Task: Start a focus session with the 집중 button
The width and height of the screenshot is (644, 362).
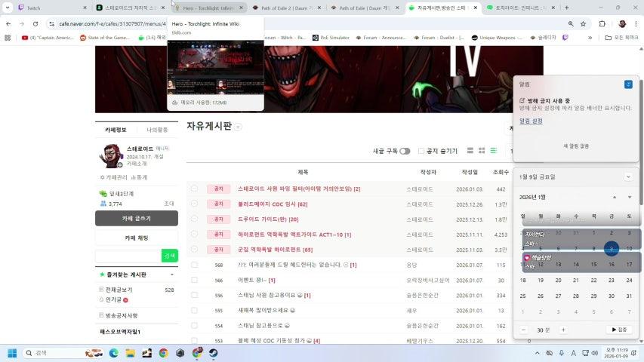Action: [x=619, y=330]
